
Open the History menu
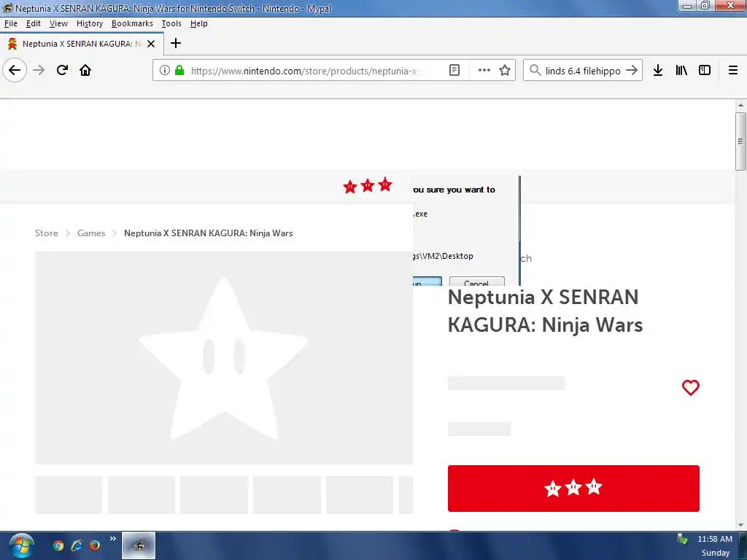point(90,23)
